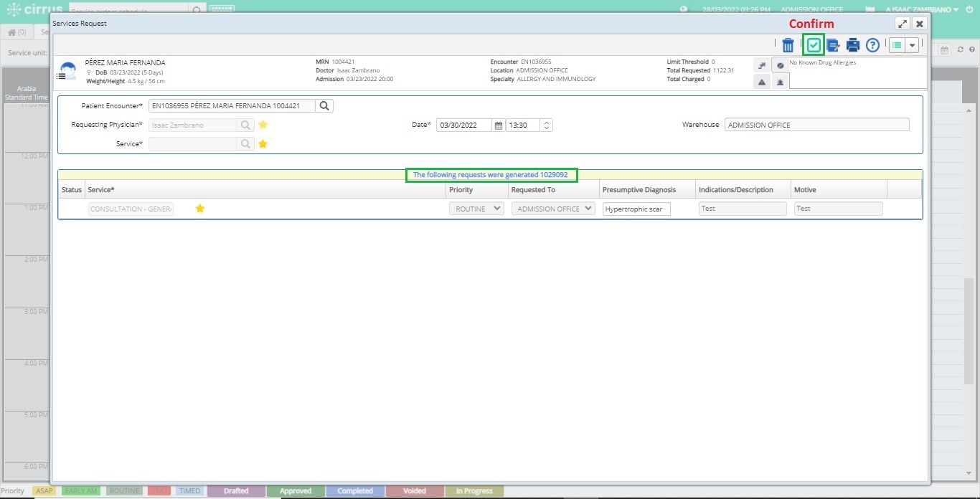Open the date picker calendar icon

[499, 125]
